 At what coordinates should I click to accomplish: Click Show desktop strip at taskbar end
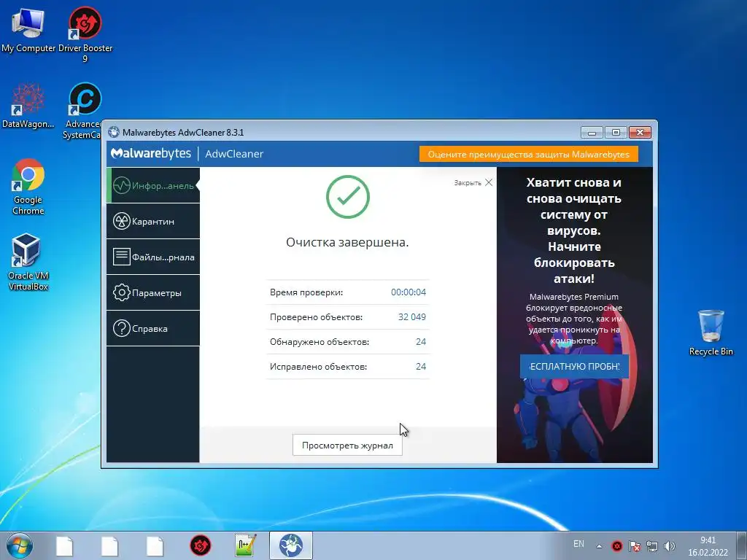click(x=741, y=545)
